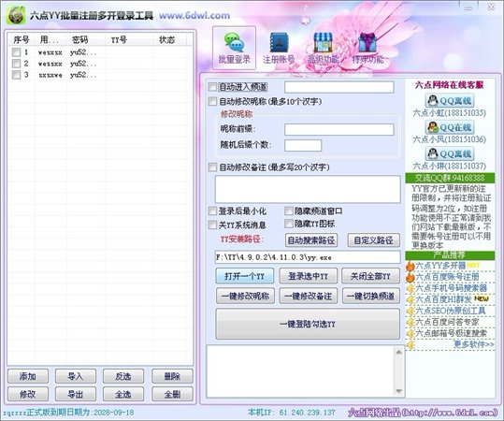
Task: Click 更多软件>> link
Action: [x=474, y=344]
